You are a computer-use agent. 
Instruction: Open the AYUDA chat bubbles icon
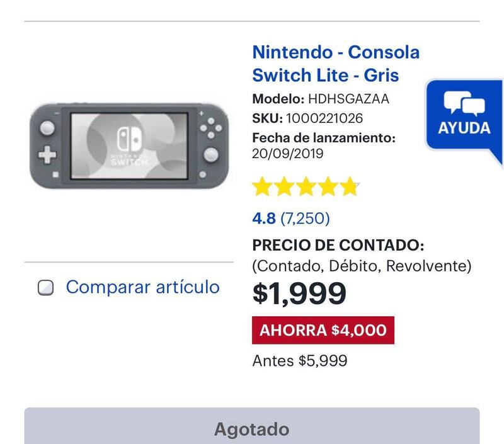(464, 103)
